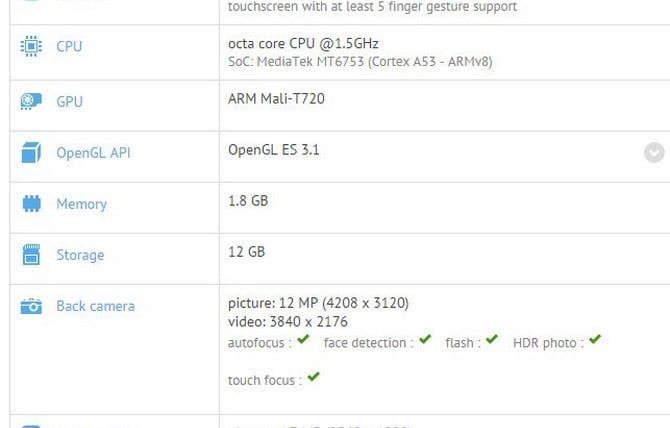Expand the OpenGL ES 3.1 details arrow
The width and height of the screenshot is (670, 428).
tap(654, 153)
